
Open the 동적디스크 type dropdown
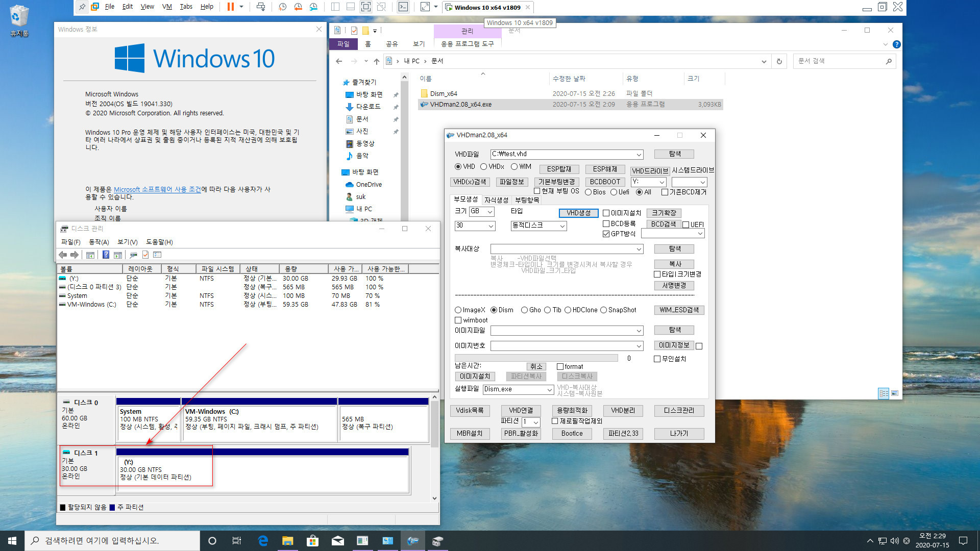[562, 226]
